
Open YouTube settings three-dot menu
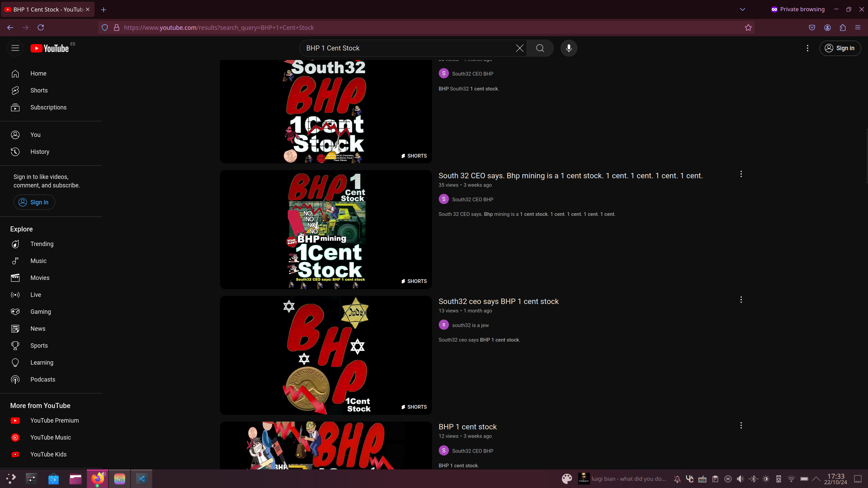pos(808,48)
